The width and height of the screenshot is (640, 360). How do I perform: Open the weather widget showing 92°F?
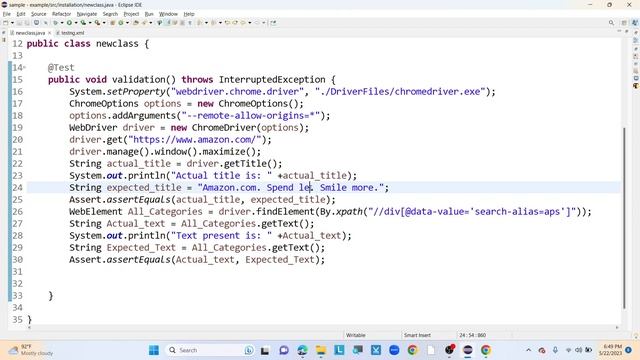[30, 350]
